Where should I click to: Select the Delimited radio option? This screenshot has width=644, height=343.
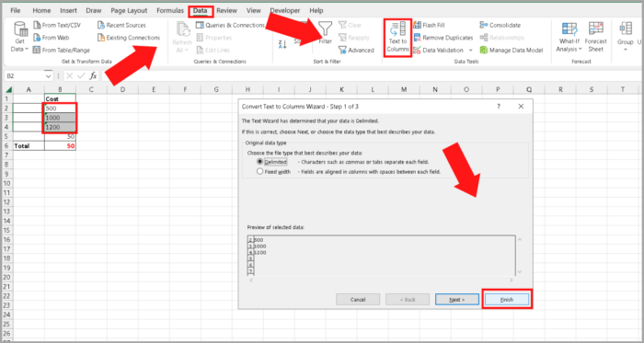click(x=259, y=162)
